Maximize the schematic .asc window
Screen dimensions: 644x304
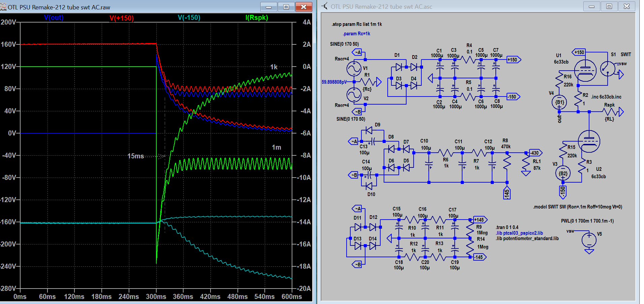coord(609,6)
